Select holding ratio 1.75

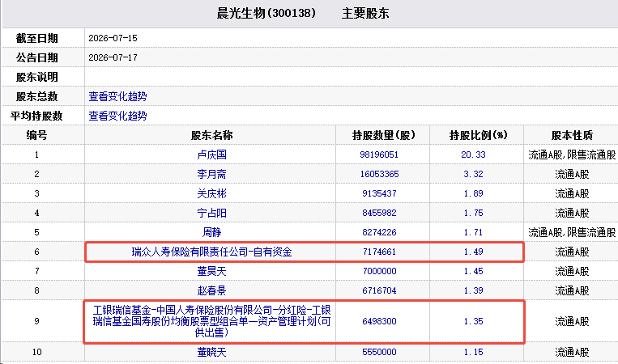(x=473, y=213)
